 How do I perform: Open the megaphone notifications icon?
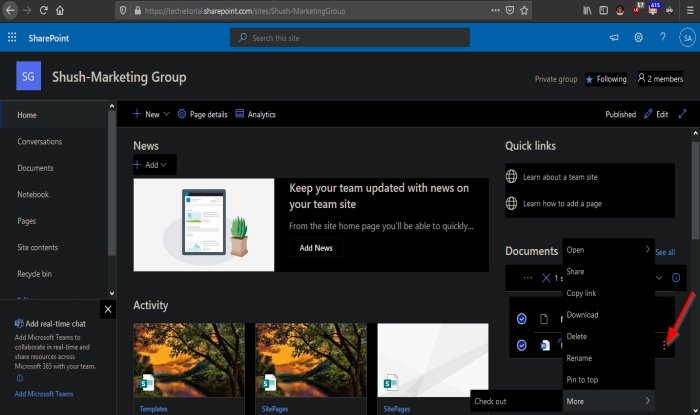(614, 37)
